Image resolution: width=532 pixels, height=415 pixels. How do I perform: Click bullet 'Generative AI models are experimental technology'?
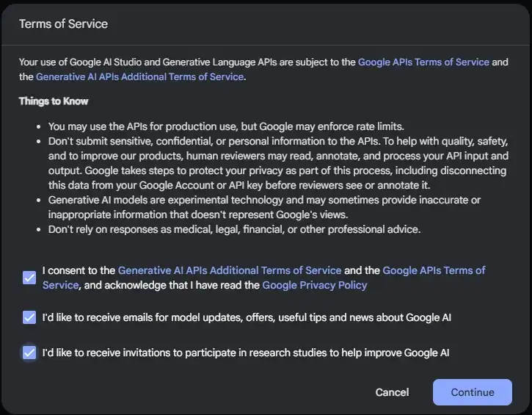click(264, 207)
